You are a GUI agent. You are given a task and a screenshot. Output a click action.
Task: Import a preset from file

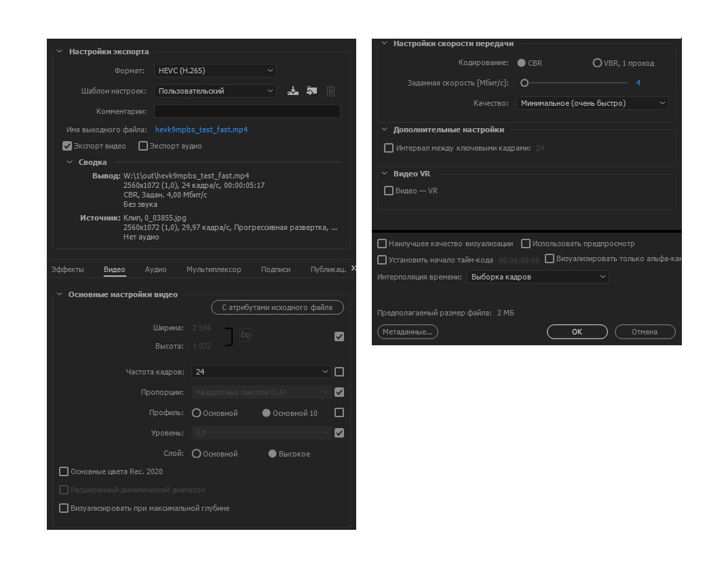tap(312, 91)
